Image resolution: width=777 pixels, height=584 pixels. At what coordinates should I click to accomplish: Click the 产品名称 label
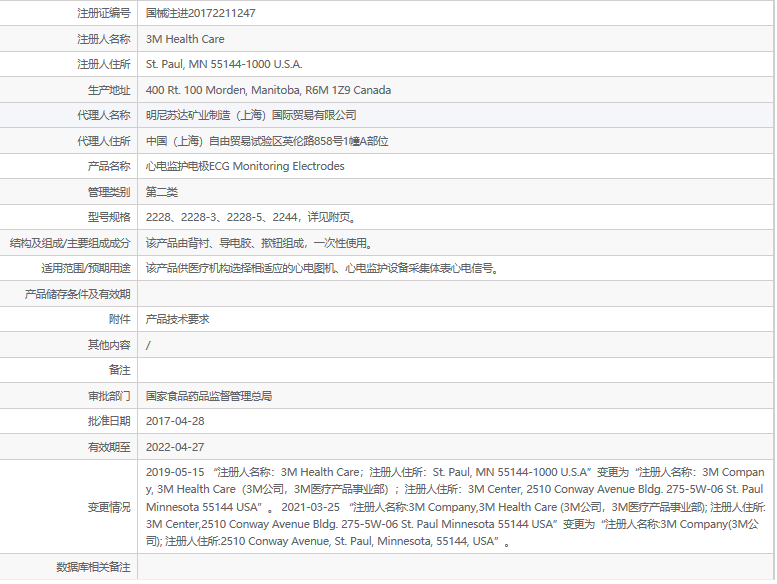click(x=109, y=166)
